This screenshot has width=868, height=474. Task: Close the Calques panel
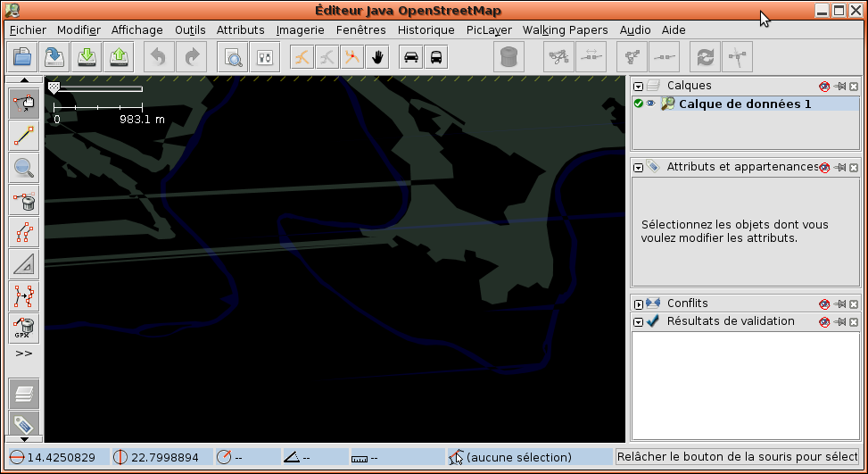tap(854, 87)
